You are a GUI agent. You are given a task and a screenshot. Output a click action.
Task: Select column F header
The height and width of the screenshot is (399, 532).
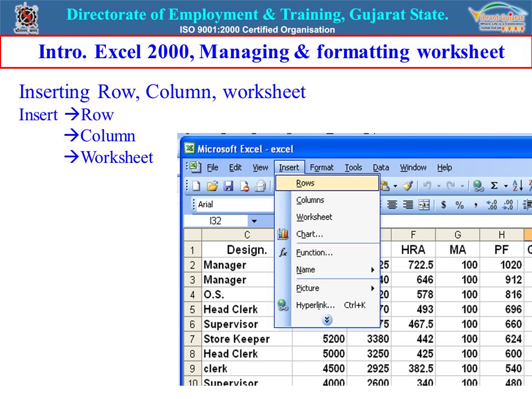413,234
